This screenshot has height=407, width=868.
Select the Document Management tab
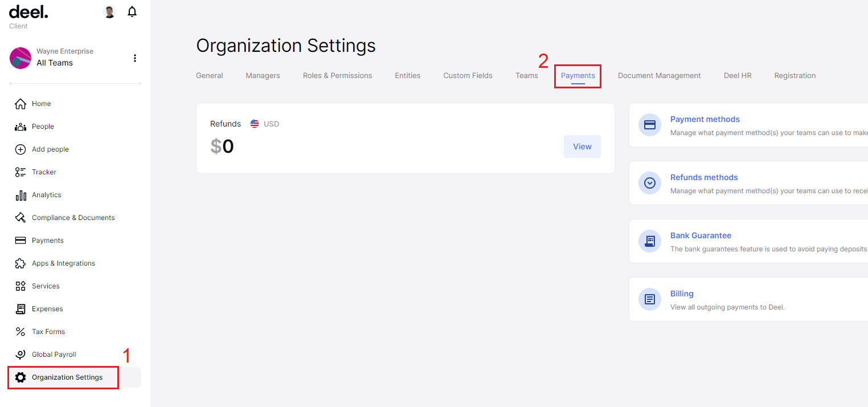coord(659,75)
